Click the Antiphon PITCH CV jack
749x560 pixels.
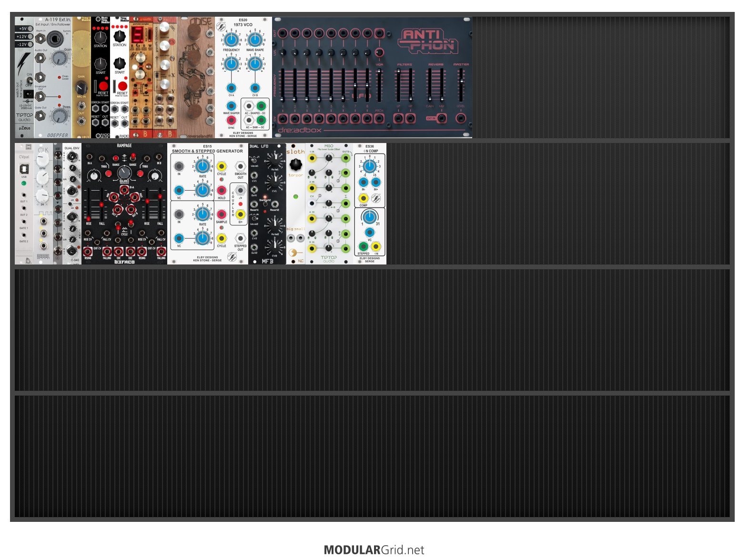click(x=379, y=118)
